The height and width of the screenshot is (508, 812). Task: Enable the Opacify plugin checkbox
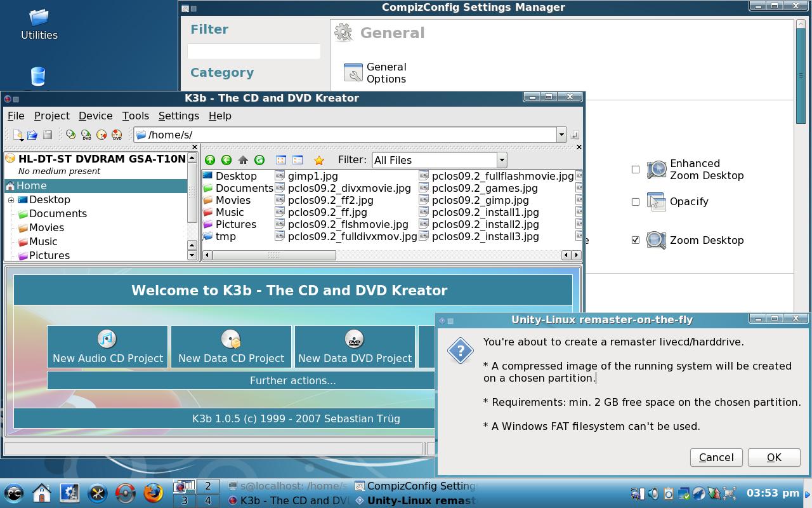[x=636, y=202]
